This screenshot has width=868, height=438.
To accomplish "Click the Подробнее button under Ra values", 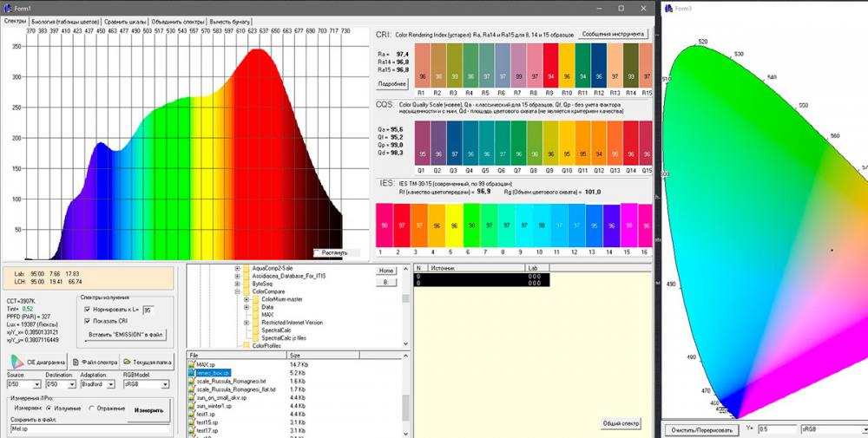I will [392, 84].
